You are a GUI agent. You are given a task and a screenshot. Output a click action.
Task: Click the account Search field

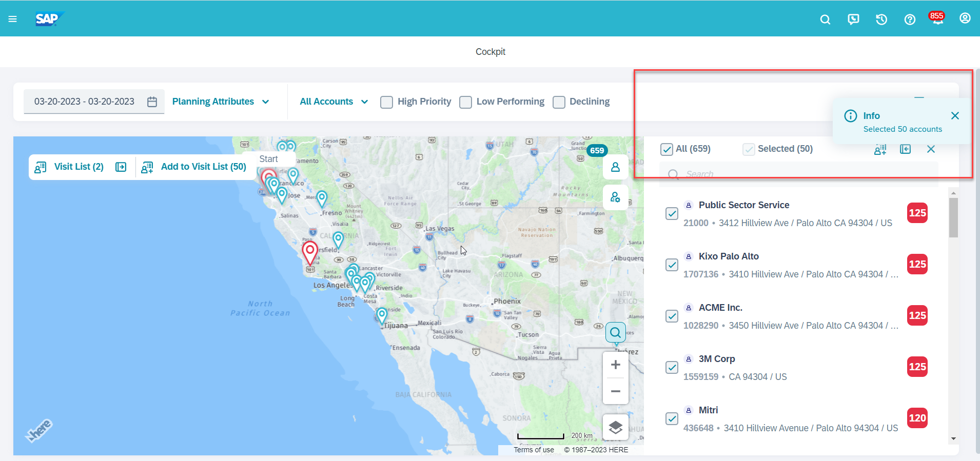pyautogui.click(x=799, y=174)
